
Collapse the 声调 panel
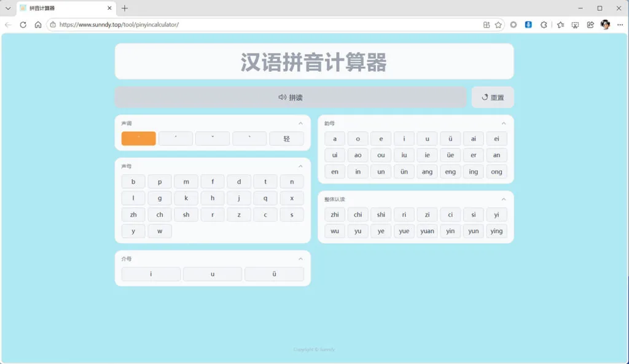tap(300, 123)
